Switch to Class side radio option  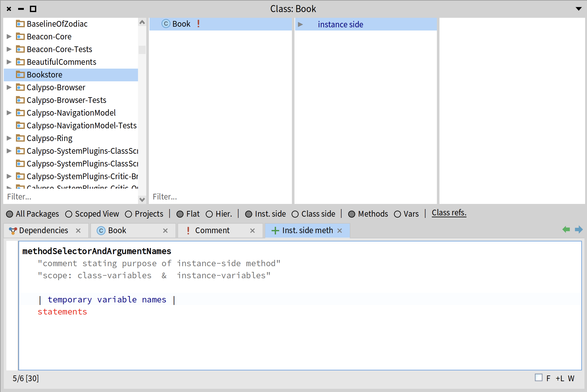[295, 214]
